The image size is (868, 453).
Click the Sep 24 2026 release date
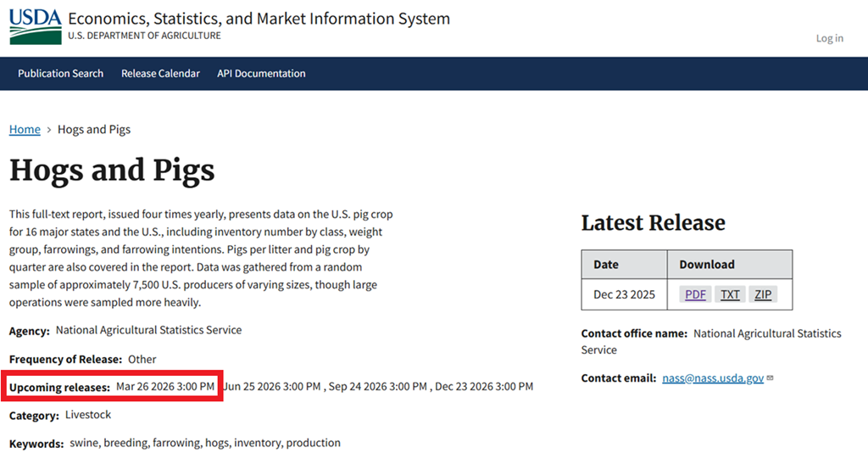point(378,387)
